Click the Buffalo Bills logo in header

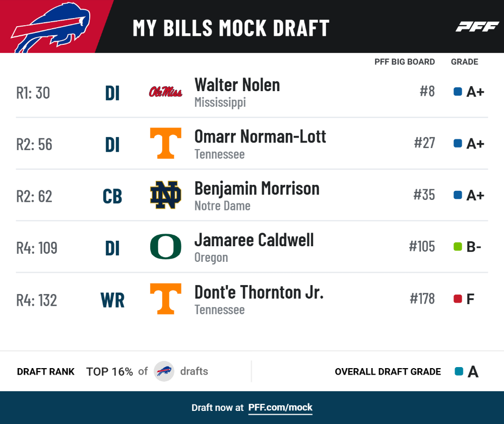pyautogui.click(x=51, y=28)
